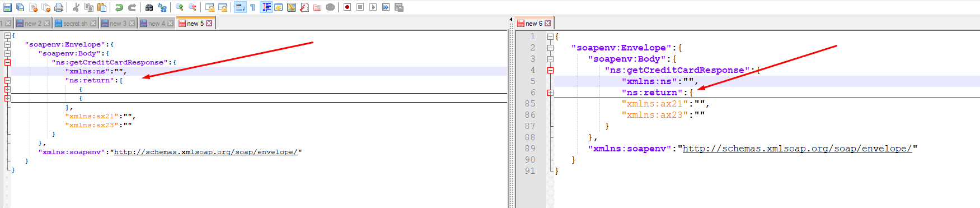Viewport: 980px width, 208px height.
Task: Click line number 89 in right pane
Action: point(530,149)
